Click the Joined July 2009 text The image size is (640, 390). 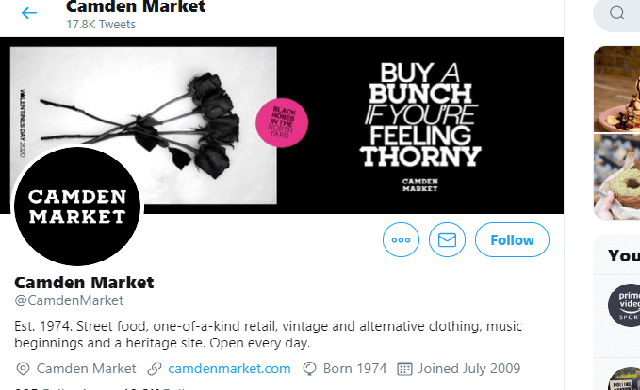click(469, 368)
